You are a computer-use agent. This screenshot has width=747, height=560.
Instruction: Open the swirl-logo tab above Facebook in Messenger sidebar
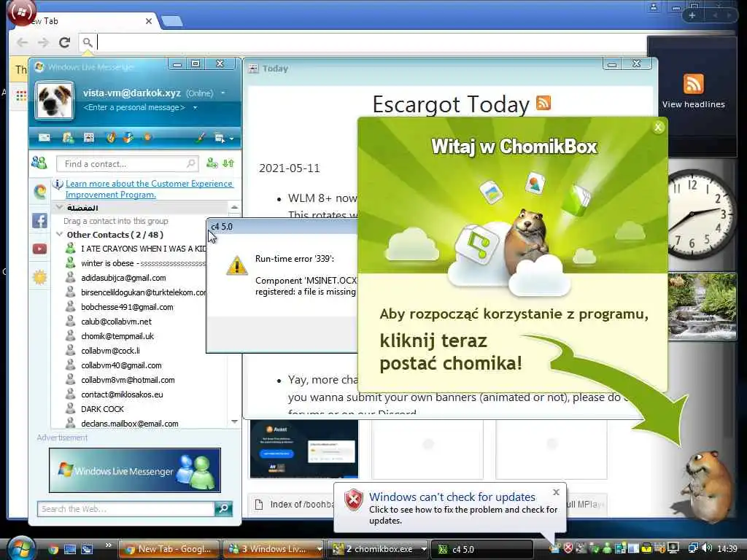click(x=40, y=192)
